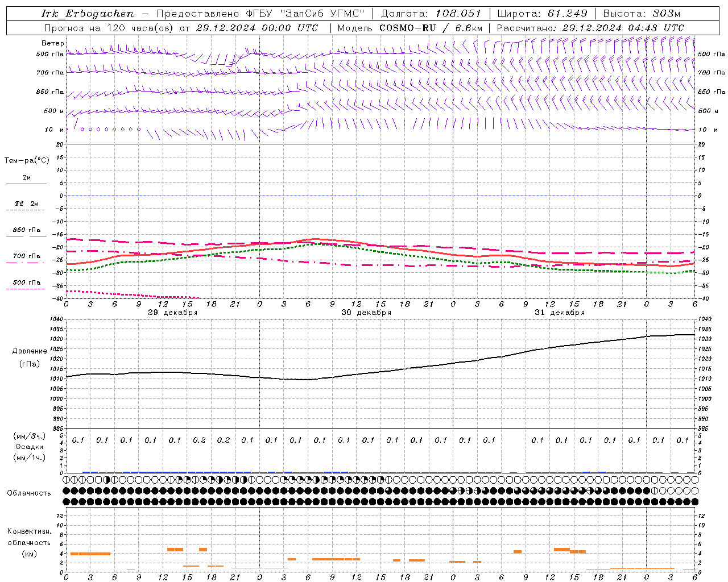The width and height of the screenshot is (728, 582).
Task: Click the Ветер panel label
Action: 52,43
